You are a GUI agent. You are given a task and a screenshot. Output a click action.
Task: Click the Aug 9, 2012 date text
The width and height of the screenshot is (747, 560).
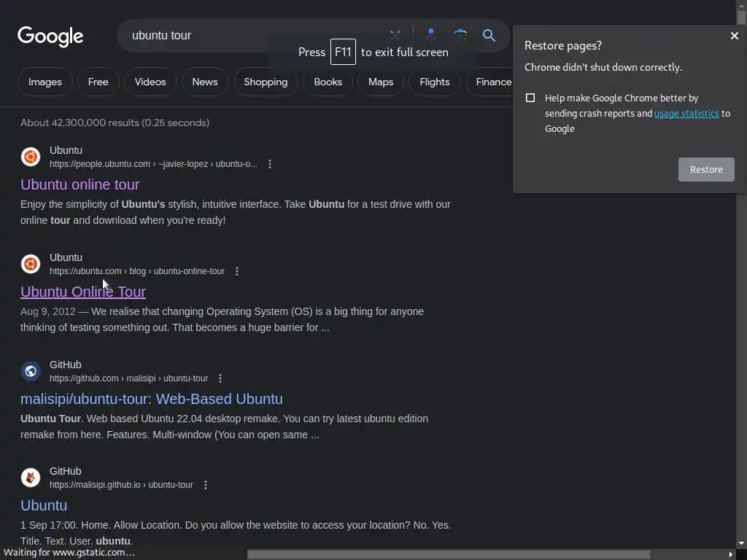coord(48,311)
